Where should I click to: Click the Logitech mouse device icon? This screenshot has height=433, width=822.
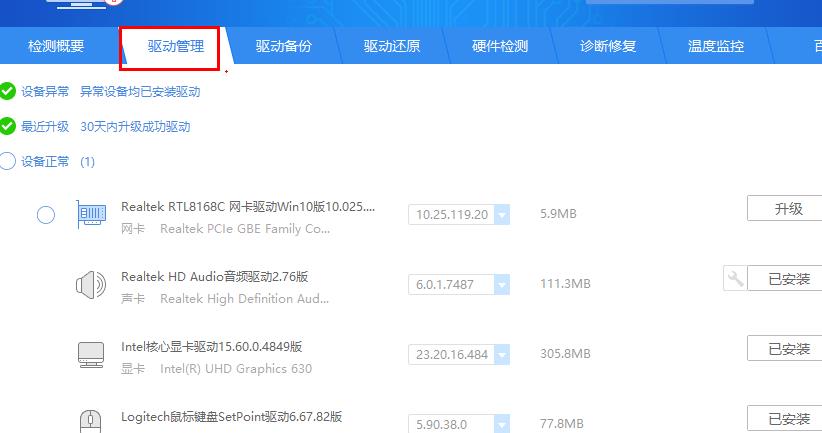click(x=91, y=420)
